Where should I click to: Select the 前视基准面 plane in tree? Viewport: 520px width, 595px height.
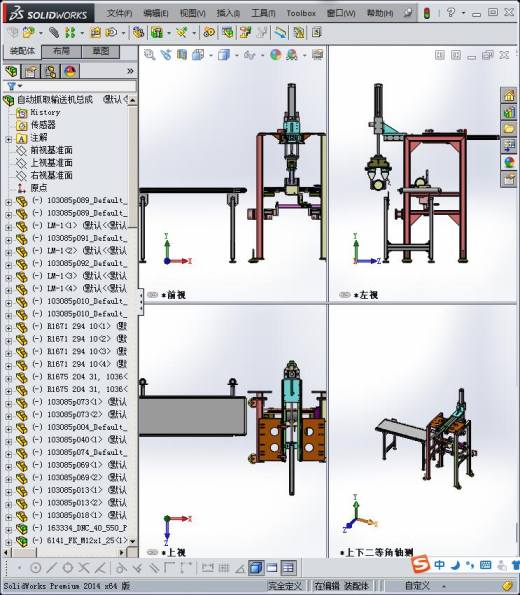click(51, 150)
